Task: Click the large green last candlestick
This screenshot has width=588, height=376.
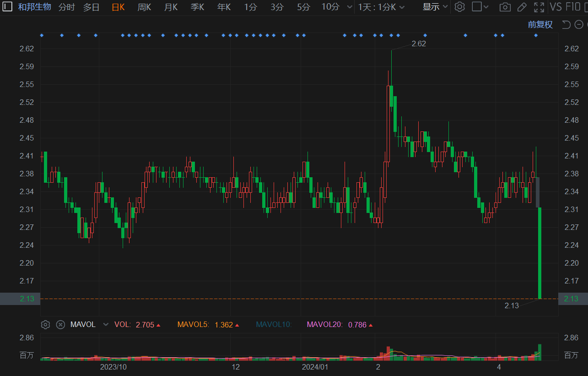Action: coord(540,253)
